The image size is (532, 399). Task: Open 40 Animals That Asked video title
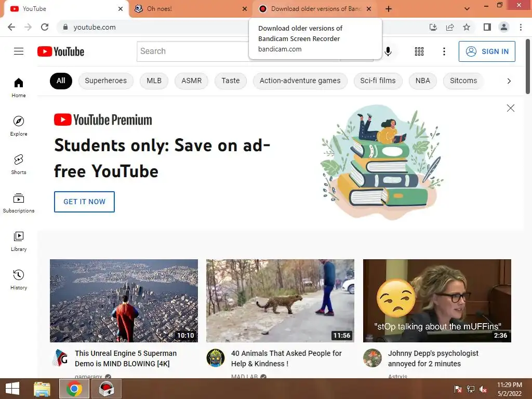286,358
